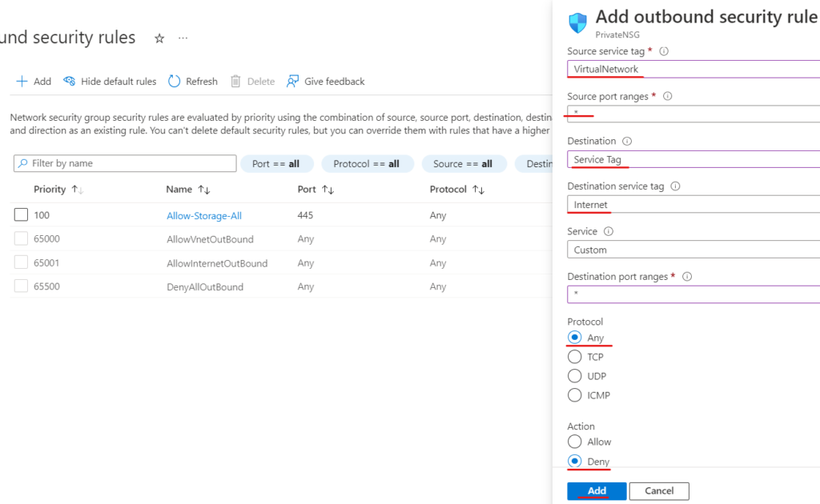
Task: Focus the Destination port ranges field
Action: (693, 294)
